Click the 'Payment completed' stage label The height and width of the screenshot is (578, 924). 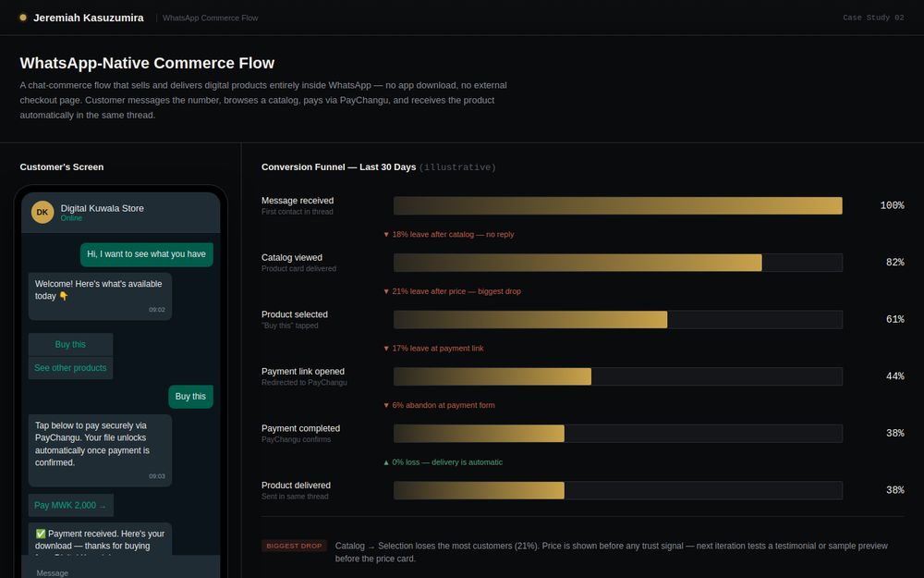tap(300, 428)
